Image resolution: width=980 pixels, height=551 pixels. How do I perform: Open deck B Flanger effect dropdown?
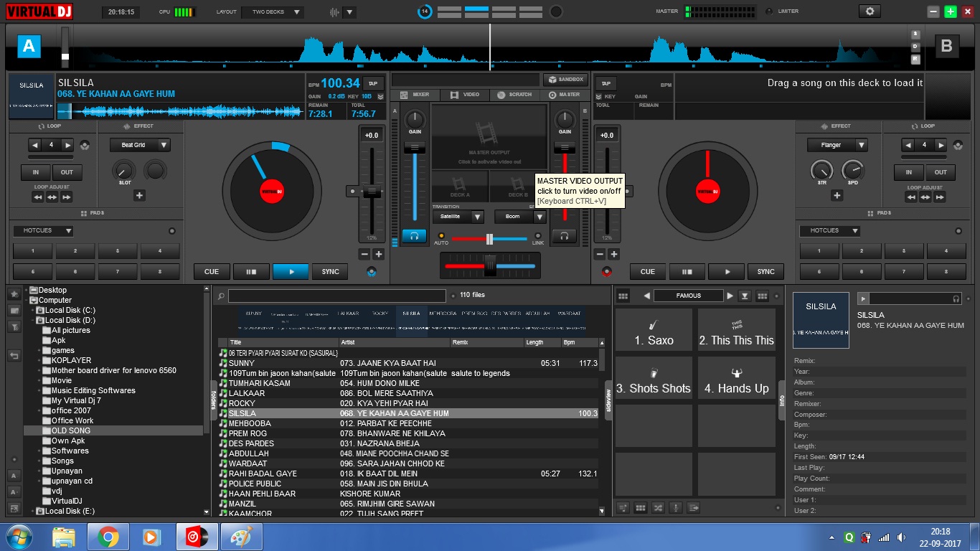(x=837, y=145)
